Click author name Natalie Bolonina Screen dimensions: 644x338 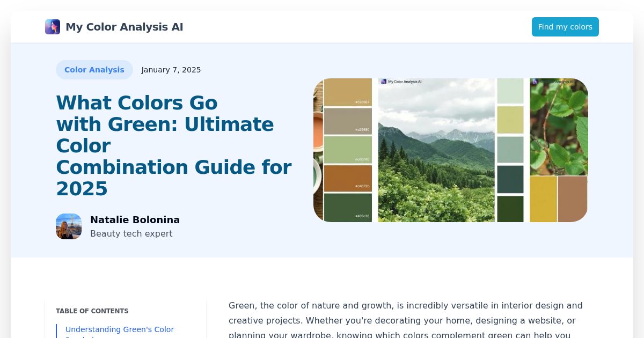coord(135,219)
